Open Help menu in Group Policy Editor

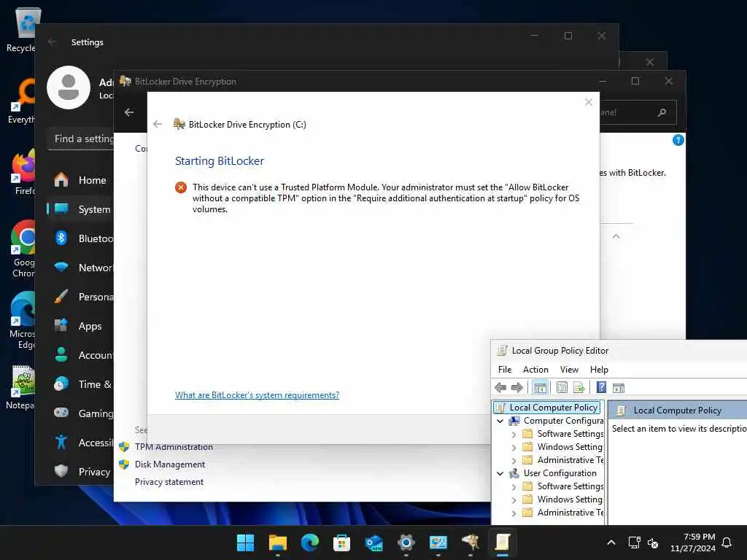tap(599, 370)
